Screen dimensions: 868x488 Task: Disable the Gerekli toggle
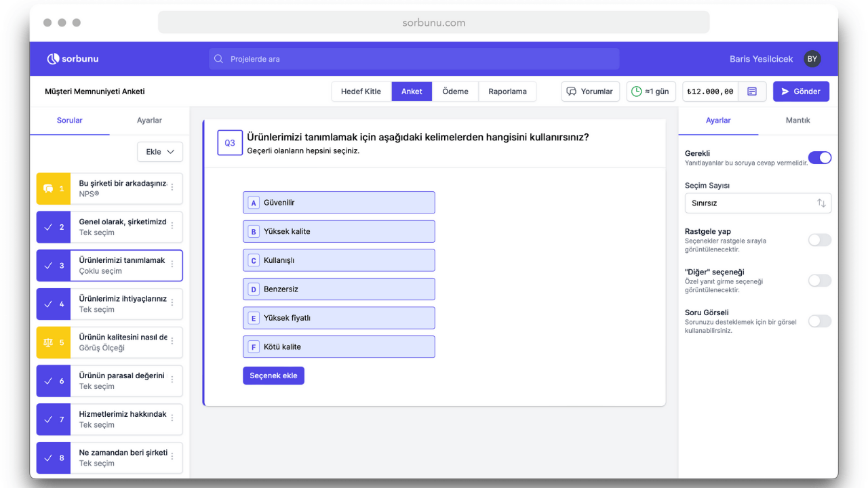pos(819,158)
